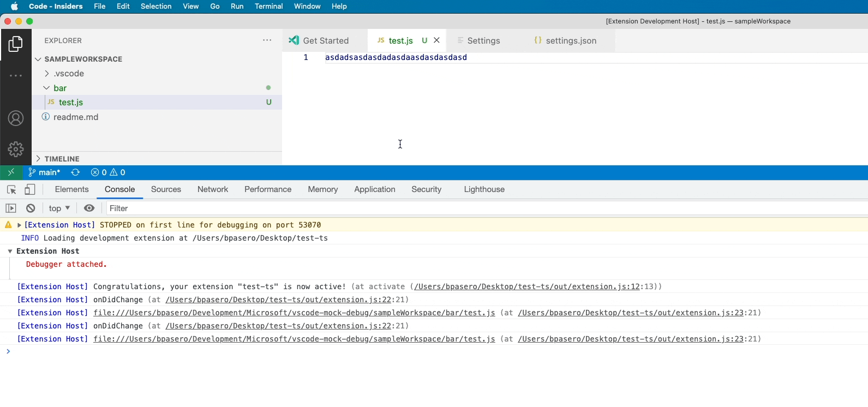Open the Explorer view in activity bar

tap(16, 44)
